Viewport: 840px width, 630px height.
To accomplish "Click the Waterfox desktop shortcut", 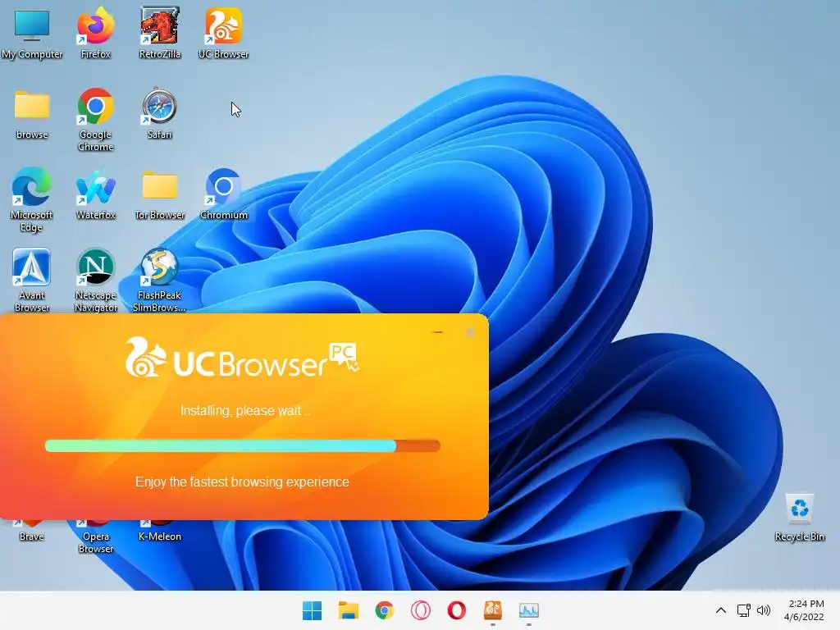I will click(95, 194).
